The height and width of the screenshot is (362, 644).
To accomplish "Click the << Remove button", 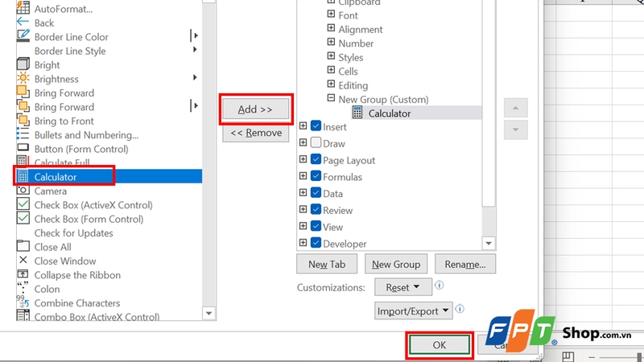I will pos(255,133).
